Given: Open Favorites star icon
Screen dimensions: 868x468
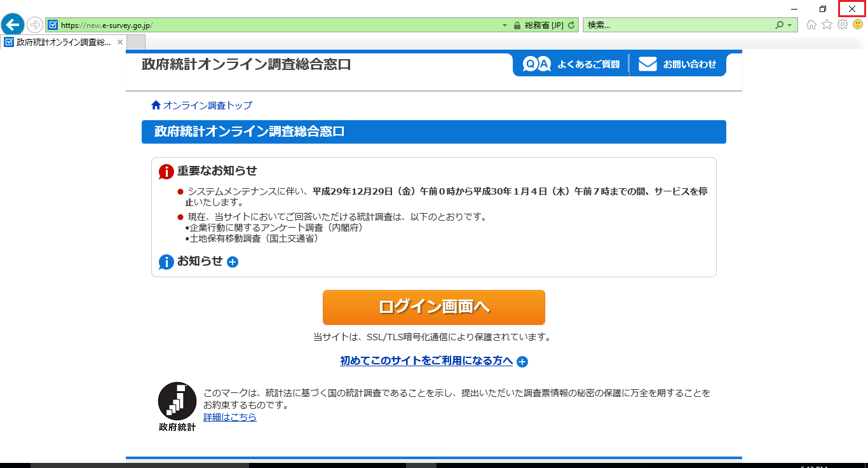Looking at the screenshot, I should [827, 25].
